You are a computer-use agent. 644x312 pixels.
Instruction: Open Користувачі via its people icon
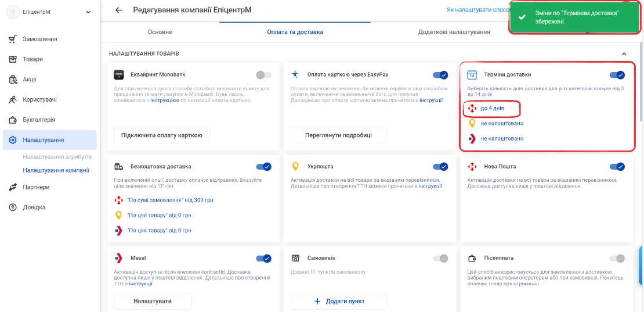(13, 99)
